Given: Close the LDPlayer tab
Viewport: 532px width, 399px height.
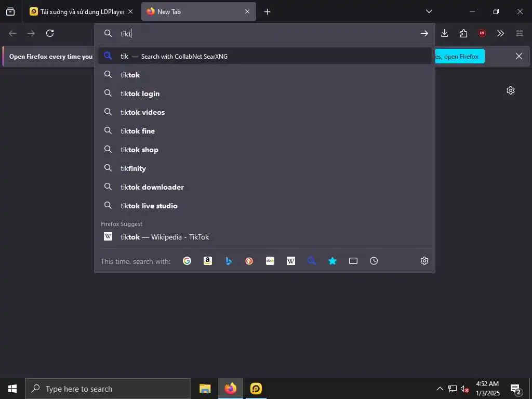Looking at the screenshot, I should pyautogui.click(x=130, y=11).
